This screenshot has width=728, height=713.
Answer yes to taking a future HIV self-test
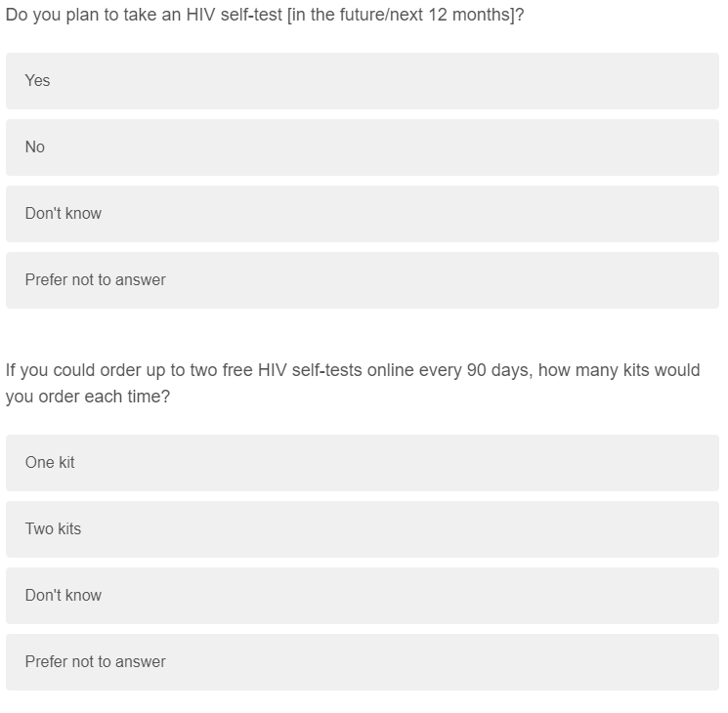click(362, 81)
